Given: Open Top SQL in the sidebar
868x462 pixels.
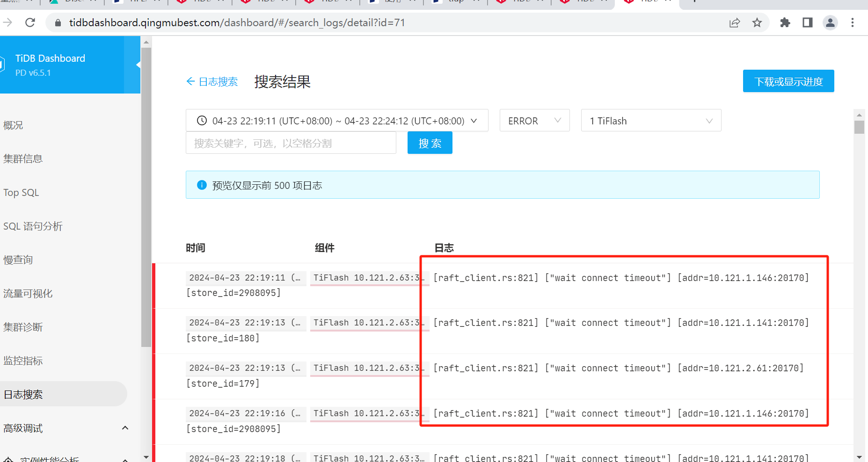Looking at the screenshot, I should tap(21, 193).
